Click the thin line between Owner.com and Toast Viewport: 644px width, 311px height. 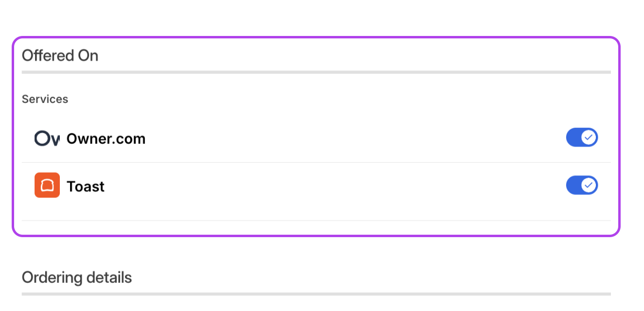[316, 162]
